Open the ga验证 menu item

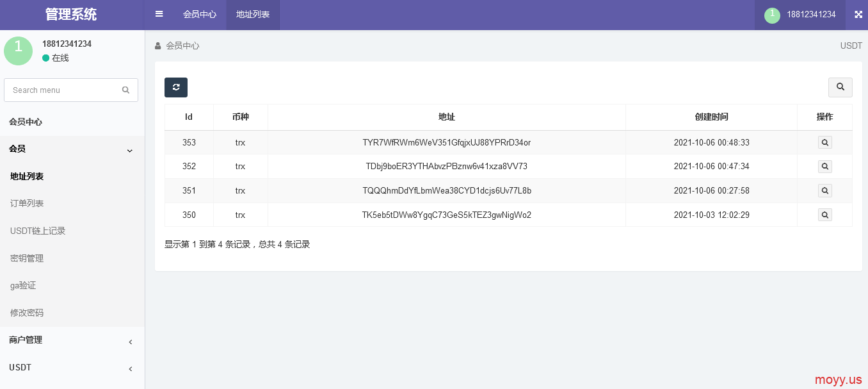(23, 286)
